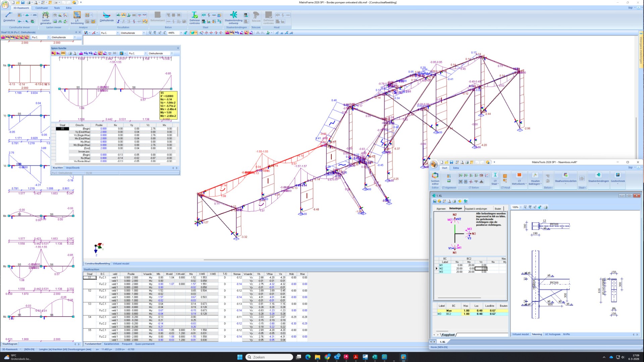Open Extra tab in MatrixTools
The width and height of the screenshot is (644, 362).
(x=456, y=168)
